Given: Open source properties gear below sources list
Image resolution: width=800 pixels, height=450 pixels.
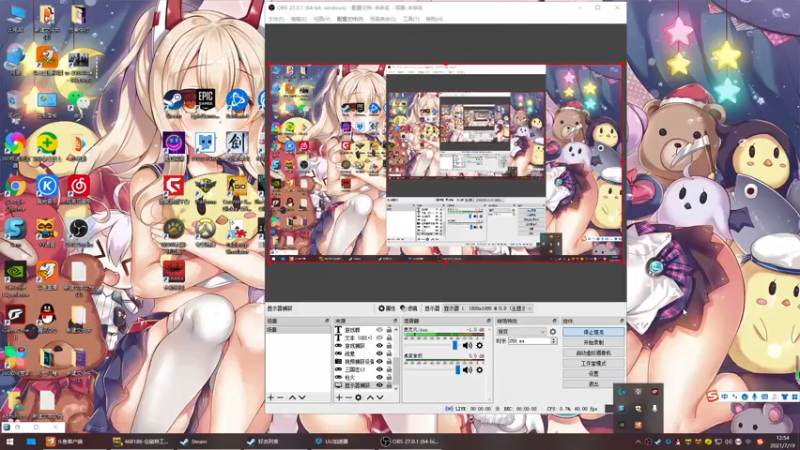Looking at the screenshot, I should pyautogui.click(x=358, y=397).
